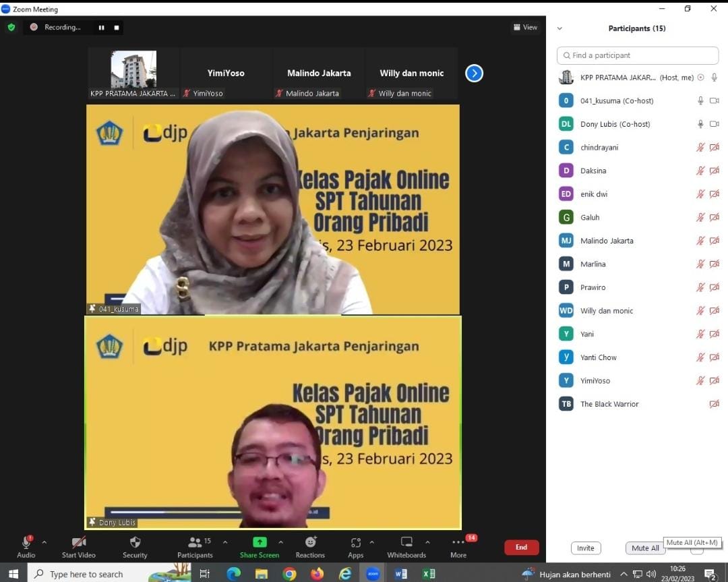
Task: Open the View menu
Action: [x=525, y=27]
